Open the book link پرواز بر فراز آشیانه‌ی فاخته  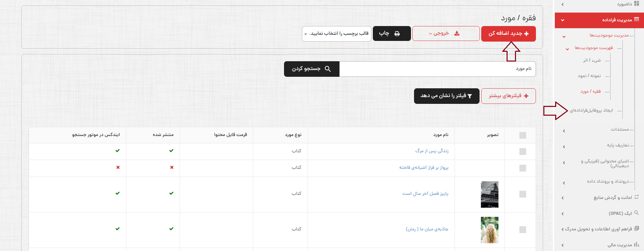click(x=424, y=167)
